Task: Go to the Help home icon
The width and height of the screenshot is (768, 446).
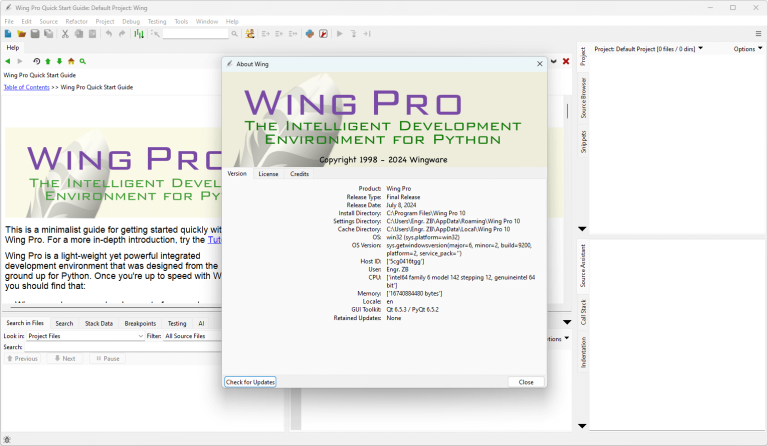Action: 71,61
